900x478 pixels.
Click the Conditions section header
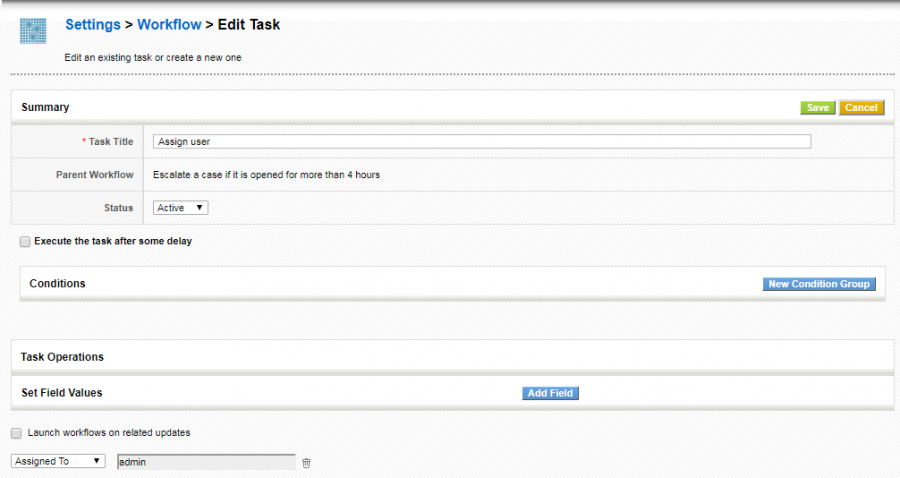pyautogui.click(x=58, y=284)
